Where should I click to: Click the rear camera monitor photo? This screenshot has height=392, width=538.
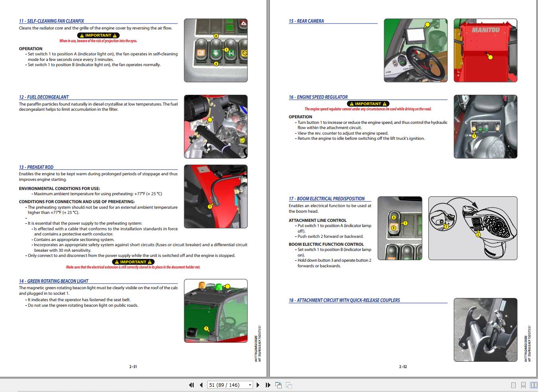416,50
